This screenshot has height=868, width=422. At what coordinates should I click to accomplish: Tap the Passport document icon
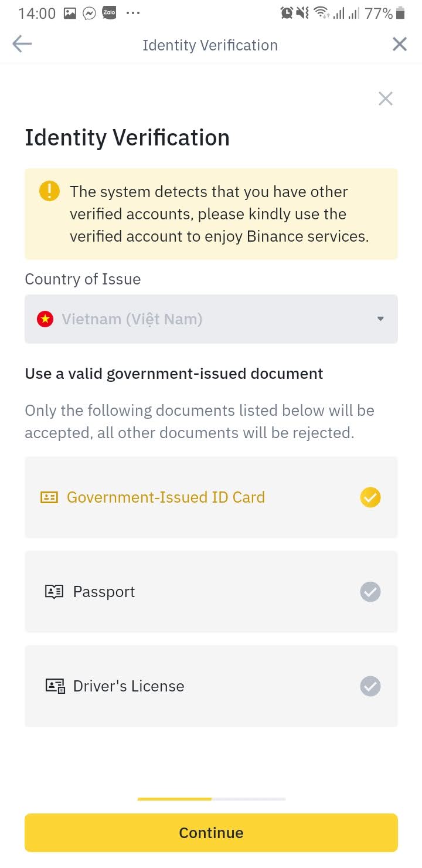[54, 592]
